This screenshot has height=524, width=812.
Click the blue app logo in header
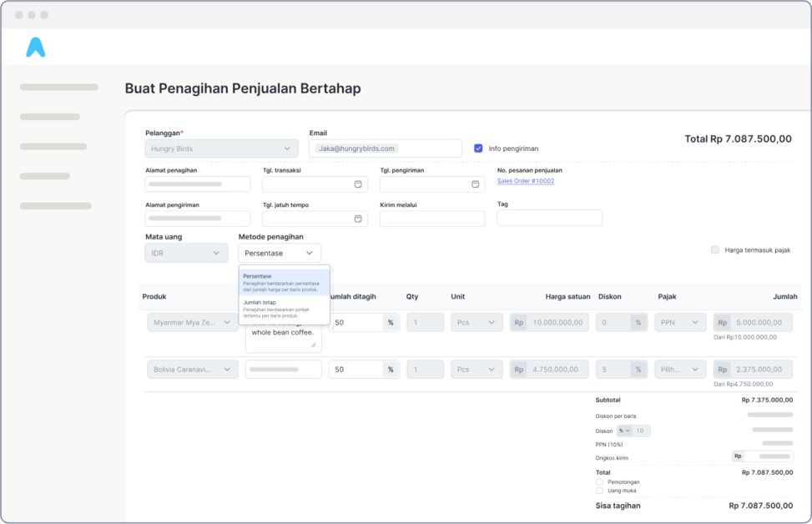point(35,48)
